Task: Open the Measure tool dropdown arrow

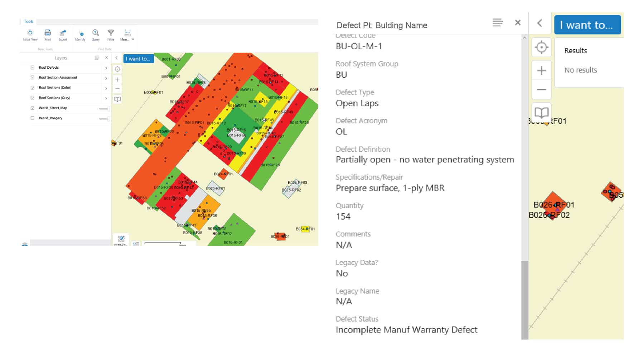Action: [133, 39]
